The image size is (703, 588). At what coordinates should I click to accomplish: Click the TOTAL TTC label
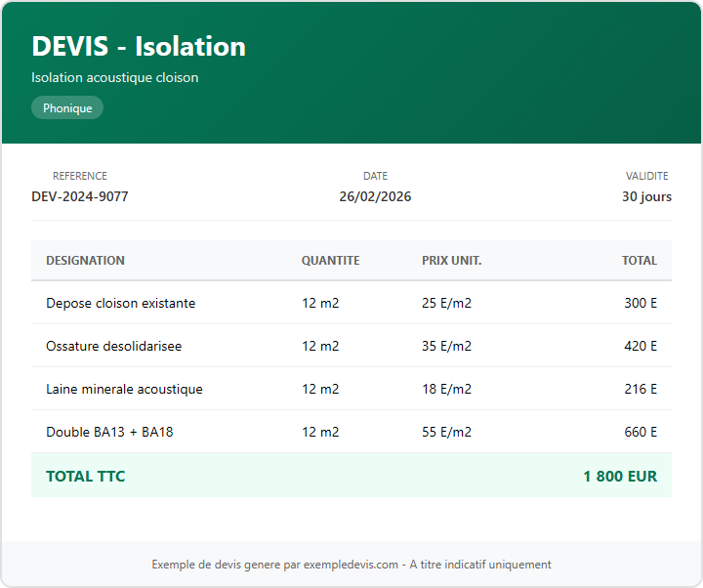point(85,477)
